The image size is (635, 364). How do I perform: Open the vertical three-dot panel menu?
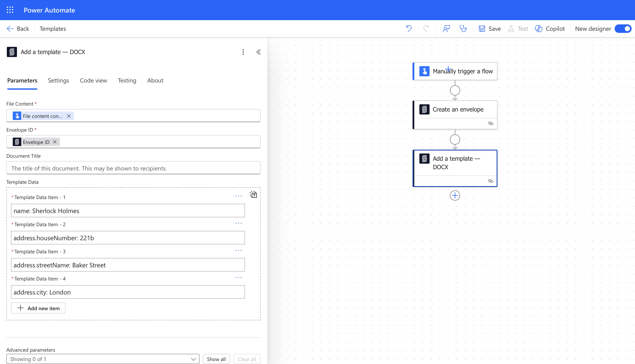tap(243, 52)
